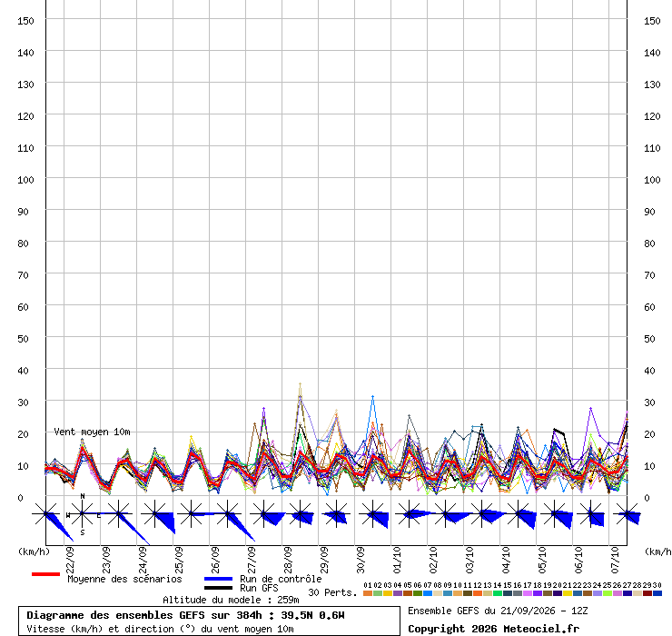Click the blue 'Run de contrôle' legend line
672x636 pixels.
(x=218, y=579)
